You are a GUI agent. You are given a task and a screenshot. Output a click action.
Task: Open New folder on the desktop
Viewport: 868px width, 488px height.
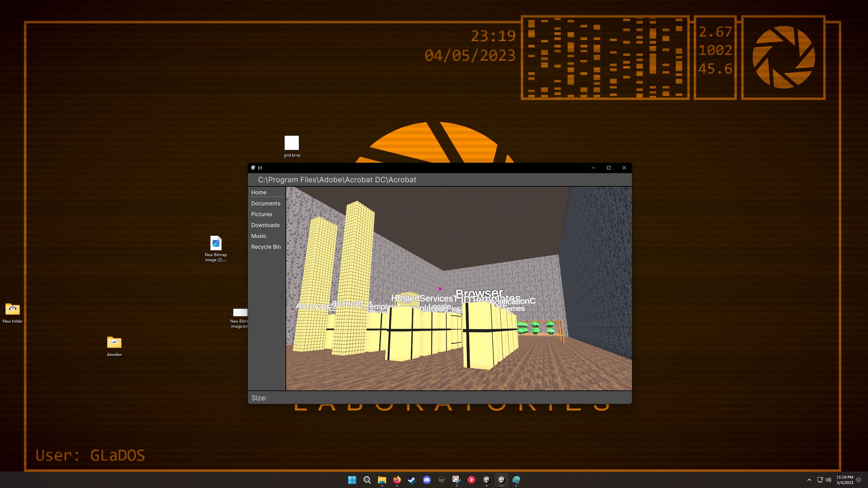tap(13, 309)
